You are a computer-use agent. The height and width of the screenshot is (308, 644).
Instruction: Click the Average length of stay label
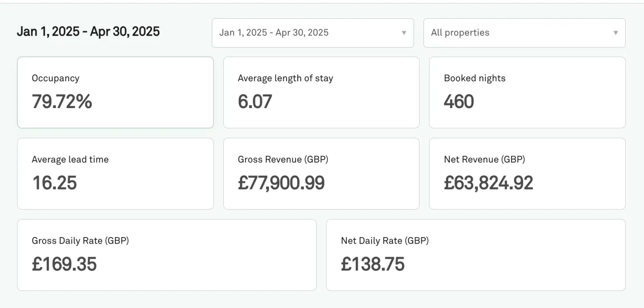(x=286, y=78)
